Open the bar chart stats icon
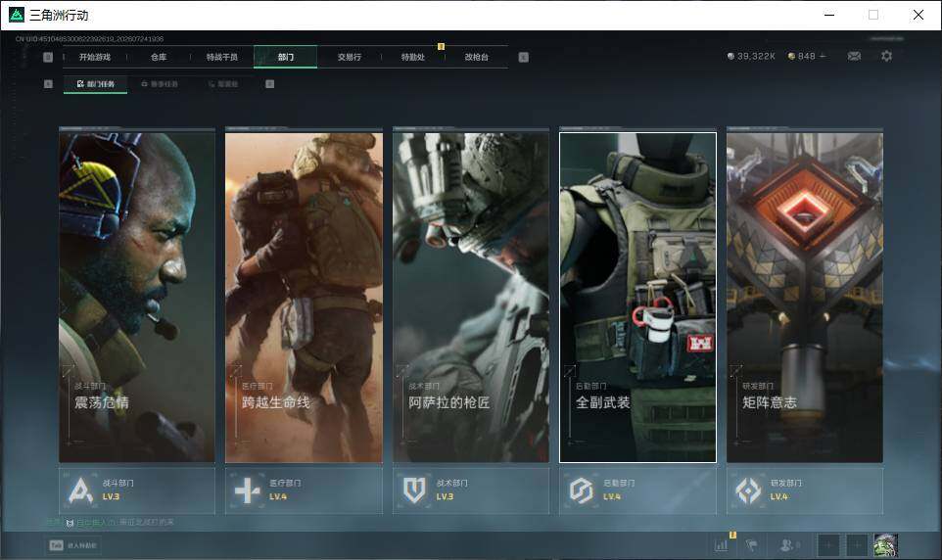This screenshot has width=942, height=560. [x=721, y=545]
